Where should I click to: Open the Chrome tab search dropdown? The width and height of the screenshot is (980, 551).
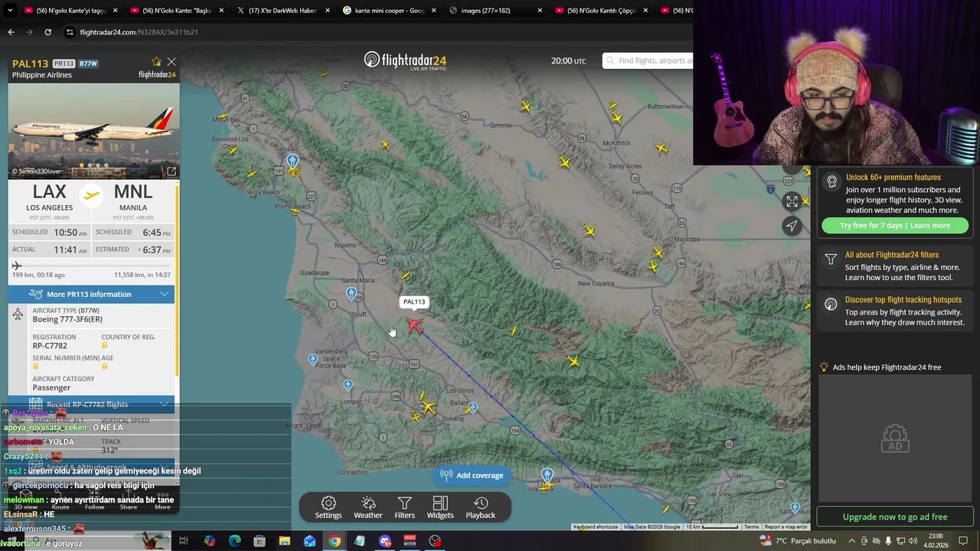tap(10, 11)
